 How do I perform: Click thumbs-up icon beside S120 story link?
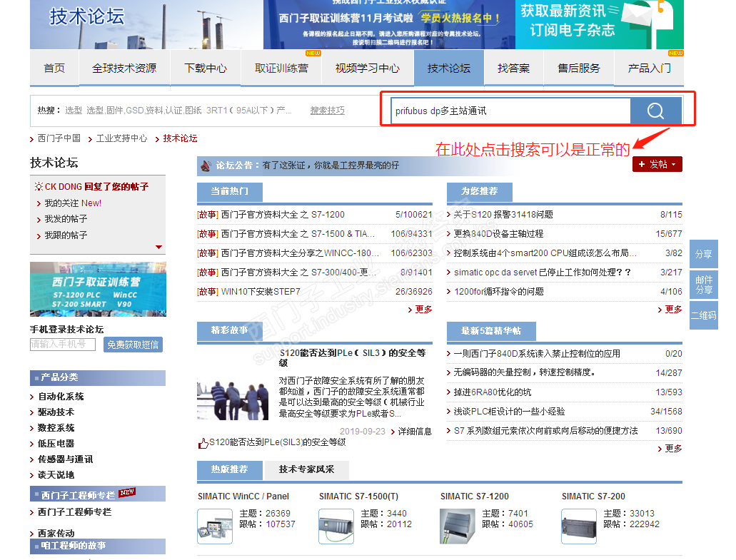(203, 443)
